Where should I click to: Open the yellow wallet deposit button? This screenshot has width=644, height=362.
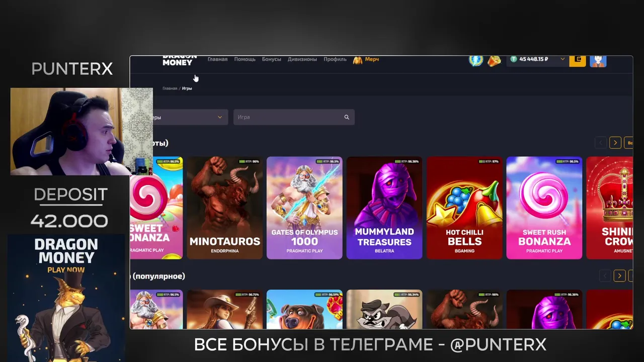pyautogui.click(x=578, y=60)
